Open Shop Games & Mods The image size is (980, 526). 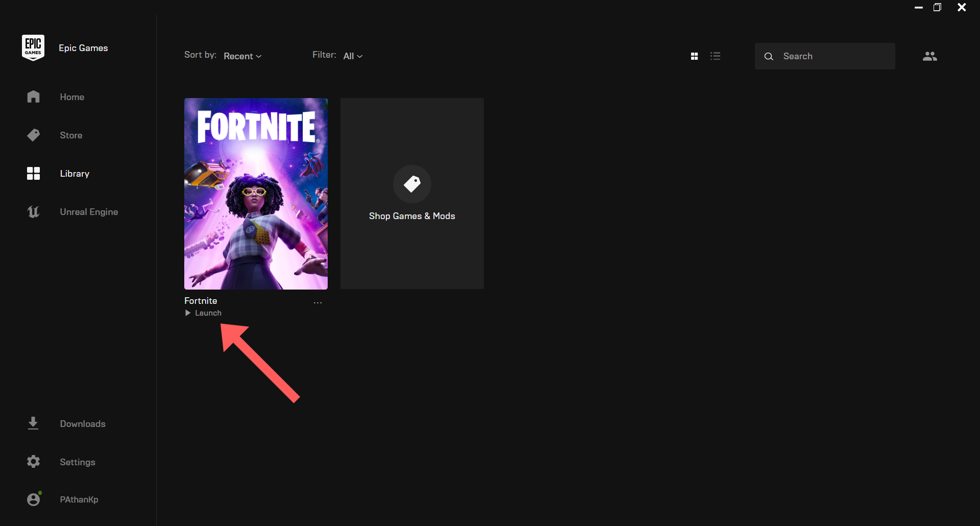[412, 194]
